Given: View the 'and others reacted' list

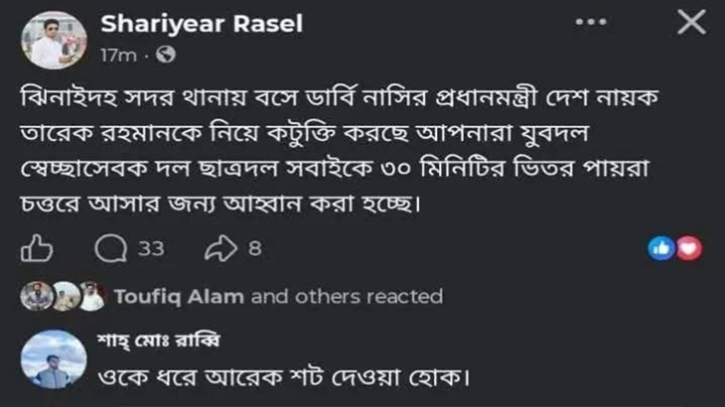Looking at the screenshot, I should pos(347,296).
